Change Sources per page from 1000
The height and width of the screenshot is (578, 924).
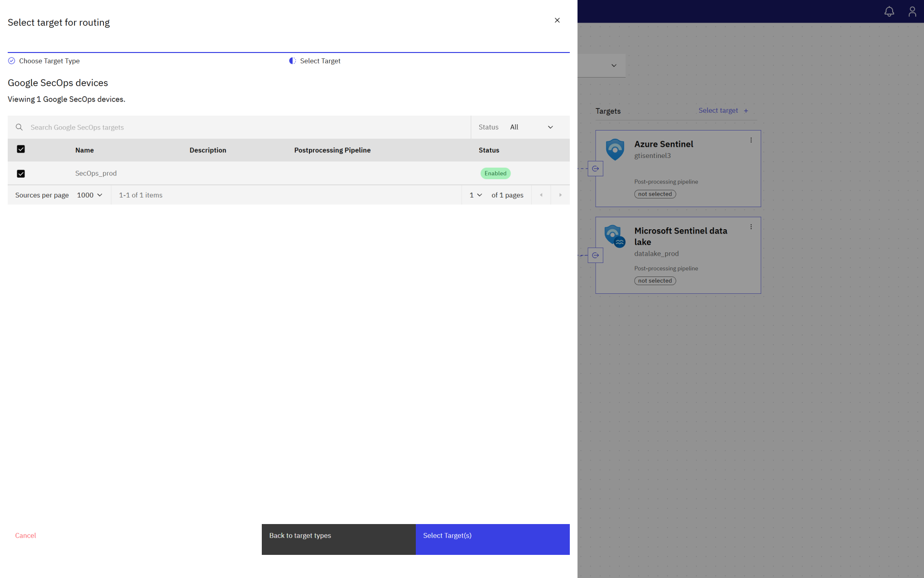point(90,195)
